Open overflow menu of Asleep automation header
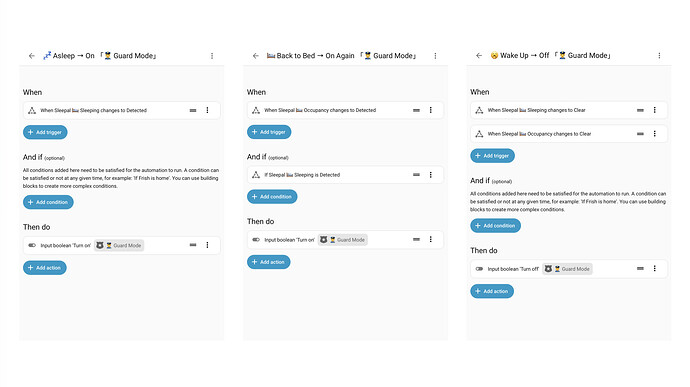Screen dimensions: 690x387 pos(212,56)
